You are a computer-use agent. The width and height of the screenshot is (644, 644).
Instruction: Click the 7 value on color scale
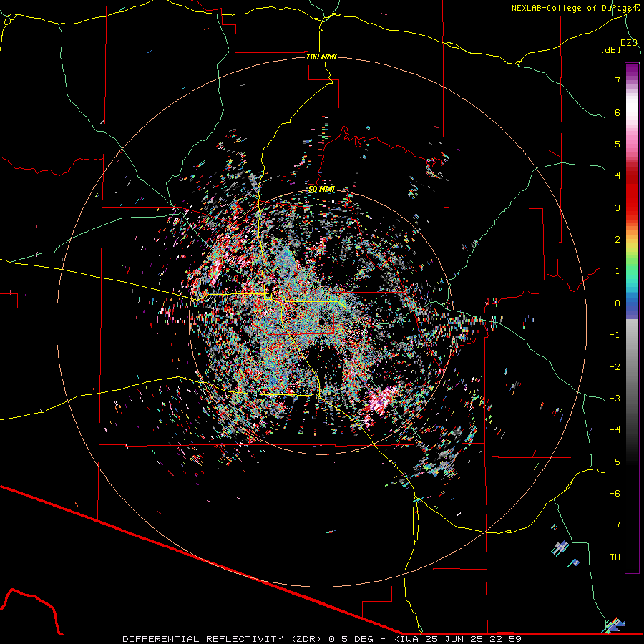point(618,80)
